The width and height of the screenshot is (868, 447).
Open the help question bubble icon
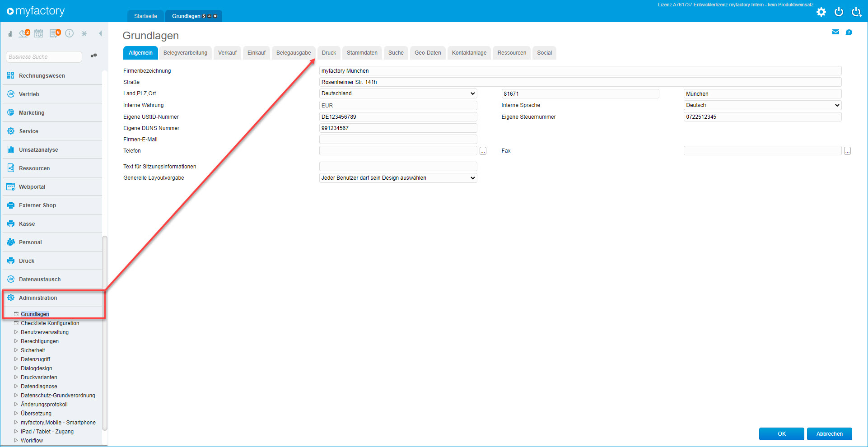[849, 32]
